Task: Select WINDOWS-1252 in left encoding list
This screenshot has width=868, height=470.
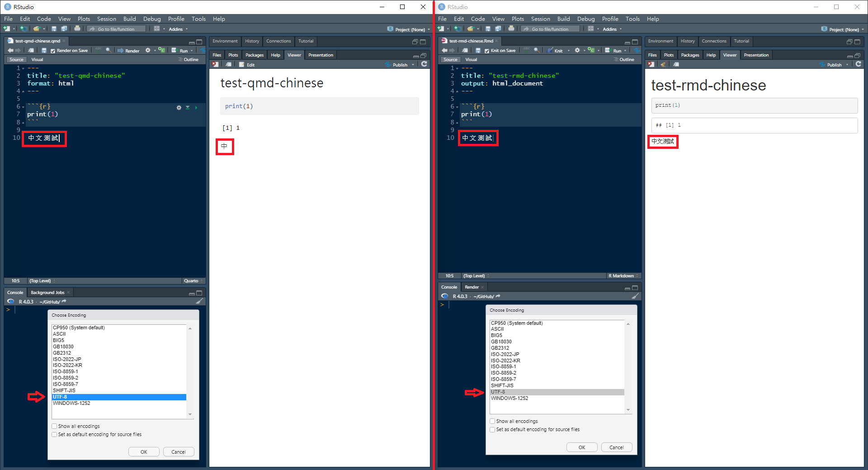Action: [119, 403]
